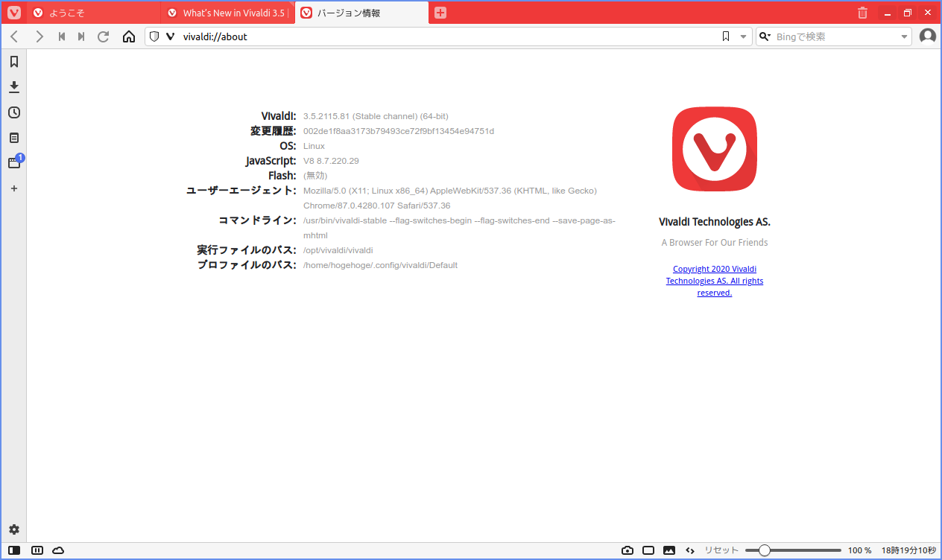Image resolution: width=942 pixels, height=560 pixels.
Task: Open the Notes panel
Action: pos(13,138)
